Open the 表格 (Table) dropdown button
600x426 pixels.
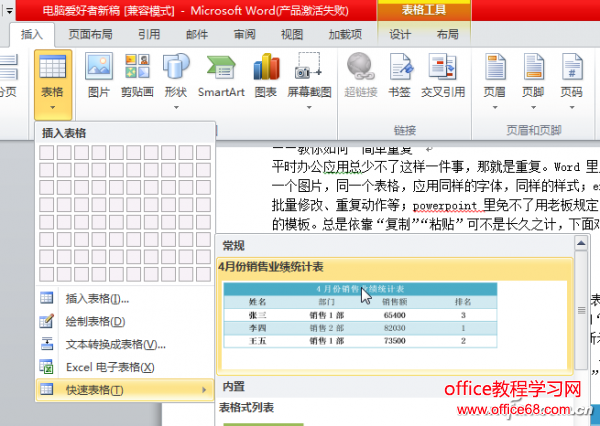tap(53, 85)
